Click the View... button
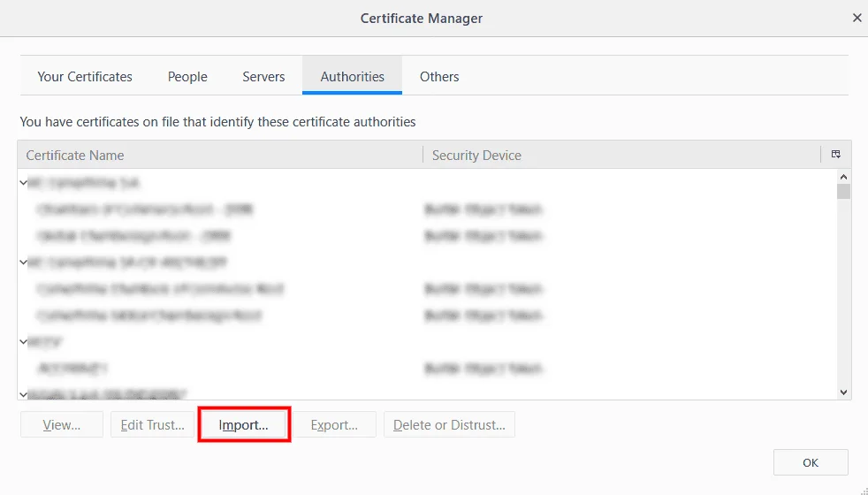Image resolution: width=868 pixels, height=495 pixels. point(62,424)
